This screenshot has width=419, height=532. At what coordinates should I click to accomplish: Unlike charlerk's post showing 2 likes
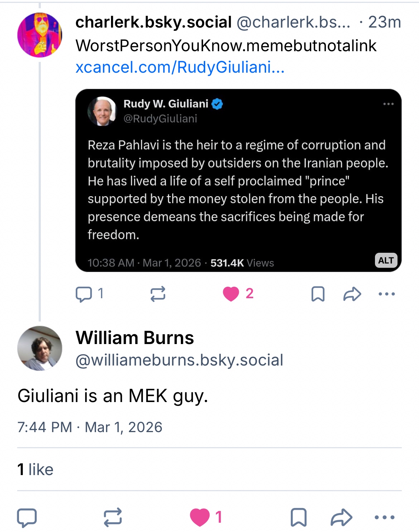pyautogui.click(x=231, y=294)
